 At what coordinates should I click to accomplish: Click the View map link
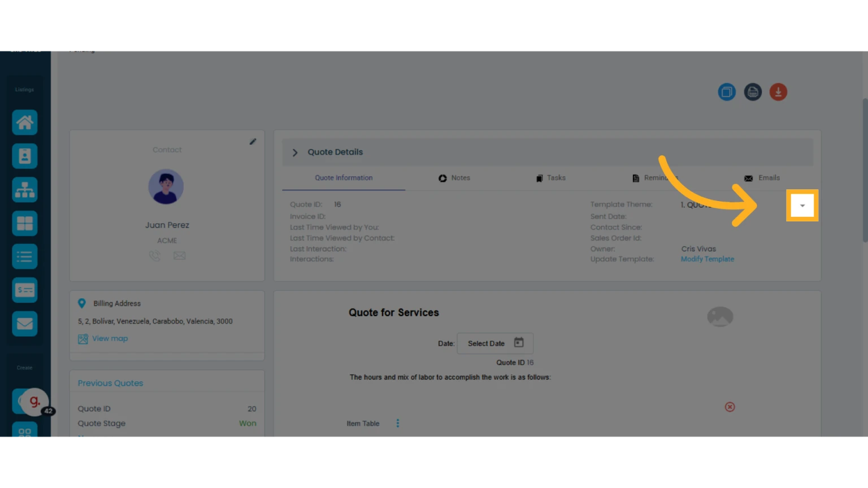click(x=110, y=338)
